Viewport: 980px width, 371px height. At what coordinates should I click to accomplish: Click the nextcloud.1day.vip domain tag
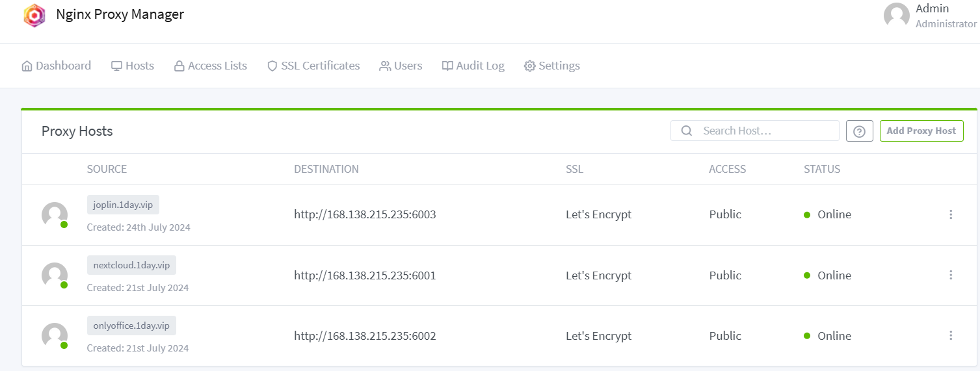(131, 265)
